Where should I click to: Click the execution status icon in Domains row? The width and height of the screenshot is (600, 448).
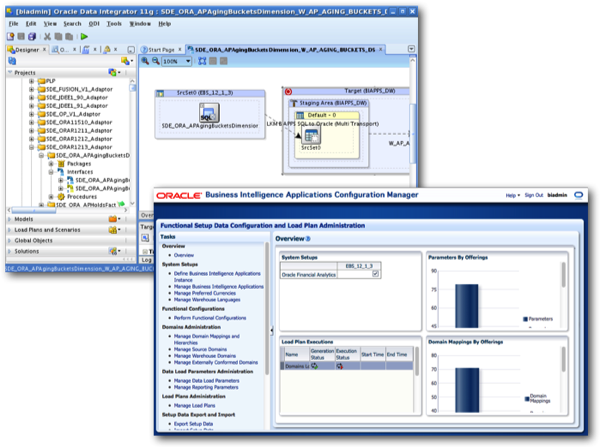pyautogui.click(x=339, y=366)
